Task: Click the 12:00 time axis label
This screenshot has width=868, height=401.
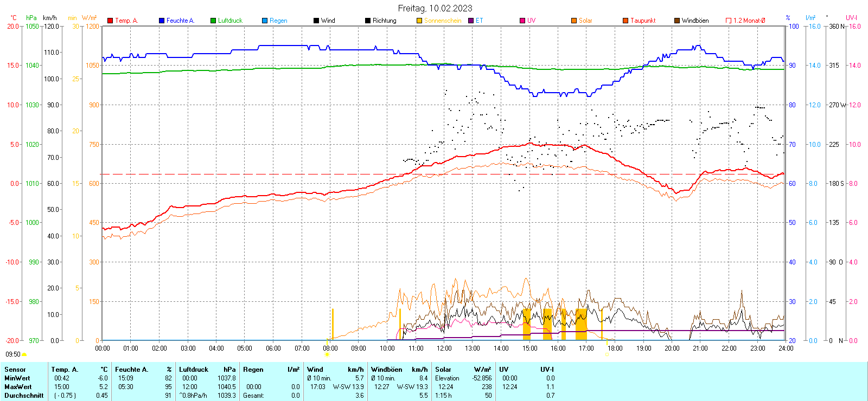Action: (x=444, y=348)
